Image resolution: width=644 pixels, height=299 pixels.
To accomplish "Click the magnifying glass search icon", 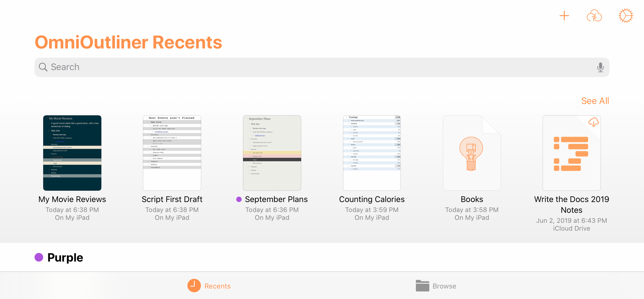I will point(43,67).
